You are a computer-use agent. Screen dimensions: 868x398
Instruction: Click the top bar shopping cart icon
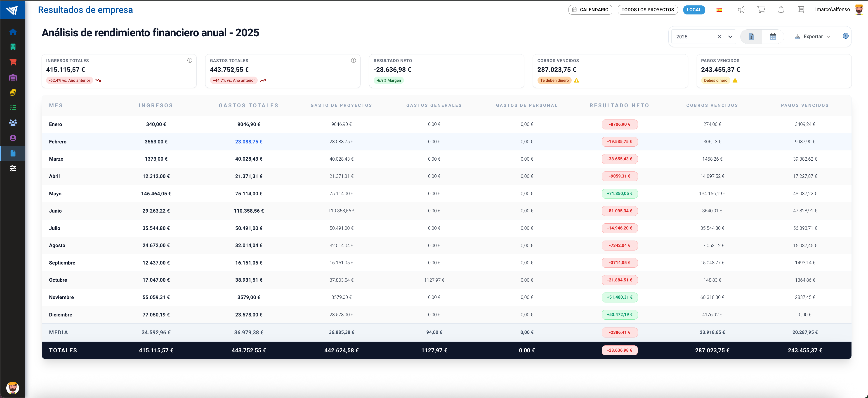pos(761,10)
